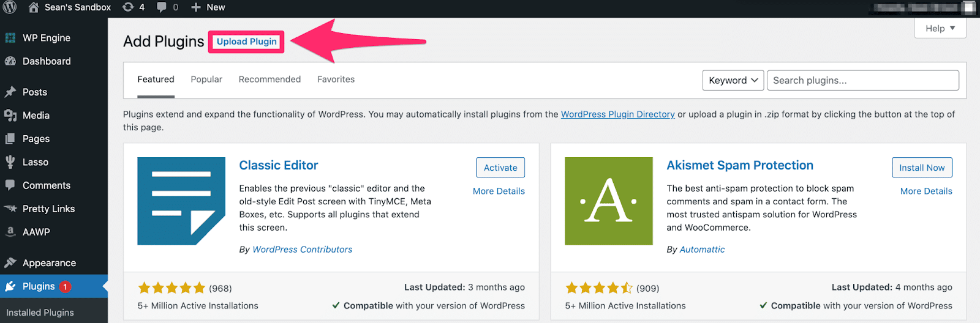Click the Pages sidebar icon
The height and width of the screenshot is (323, 980).
point(10,139)
